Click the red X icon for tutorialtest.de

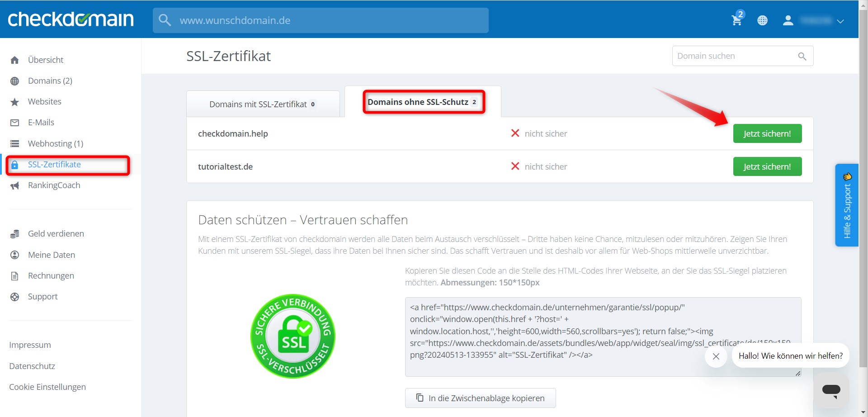(515, 166)
